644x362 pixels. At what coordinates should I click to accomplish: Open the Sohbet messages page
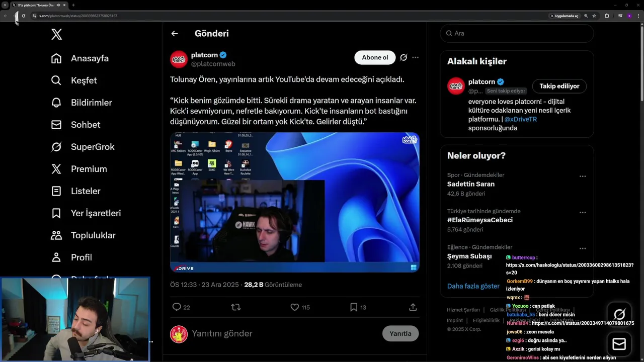click(75, 125)
